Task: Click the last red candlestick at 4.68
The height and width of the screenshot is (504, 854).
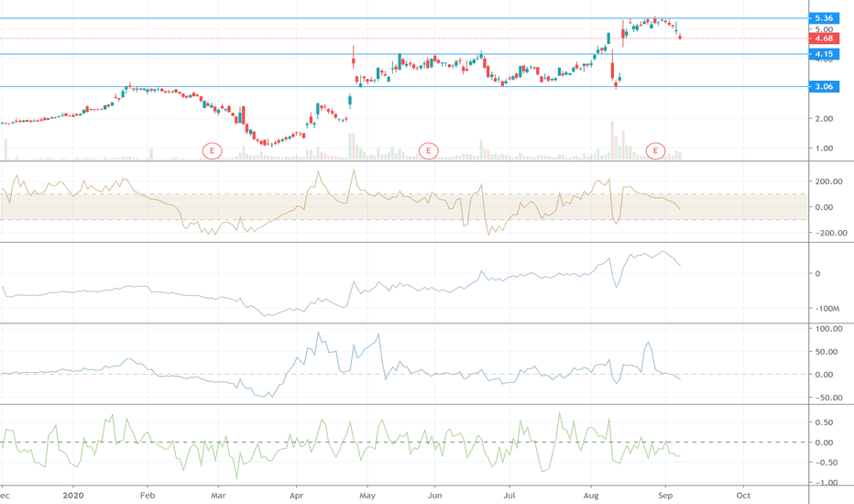Action: pos(680,37)
